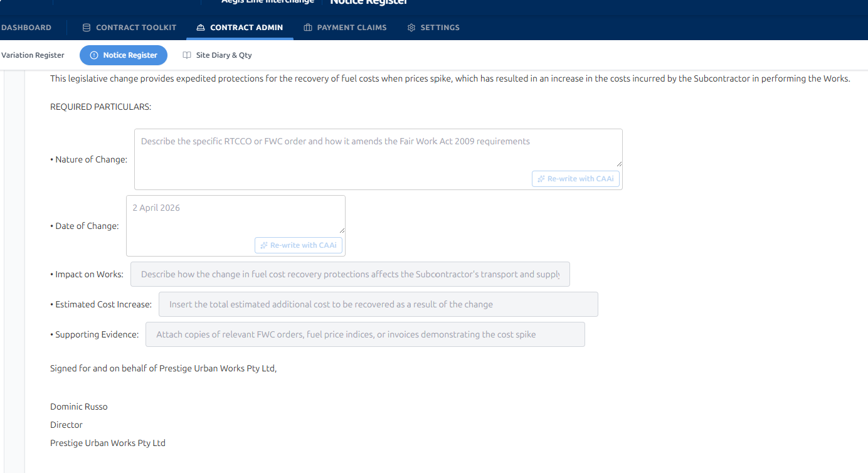Click the Settings gear icon
This screenshot has height=473, width=868.
pos(411,28)
